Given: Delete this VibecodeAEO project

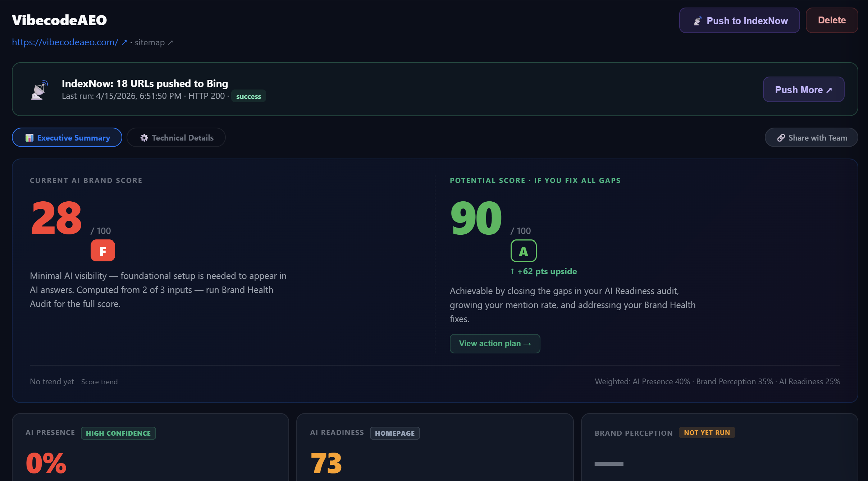Looking at the screenshot, I should point(832,20).
